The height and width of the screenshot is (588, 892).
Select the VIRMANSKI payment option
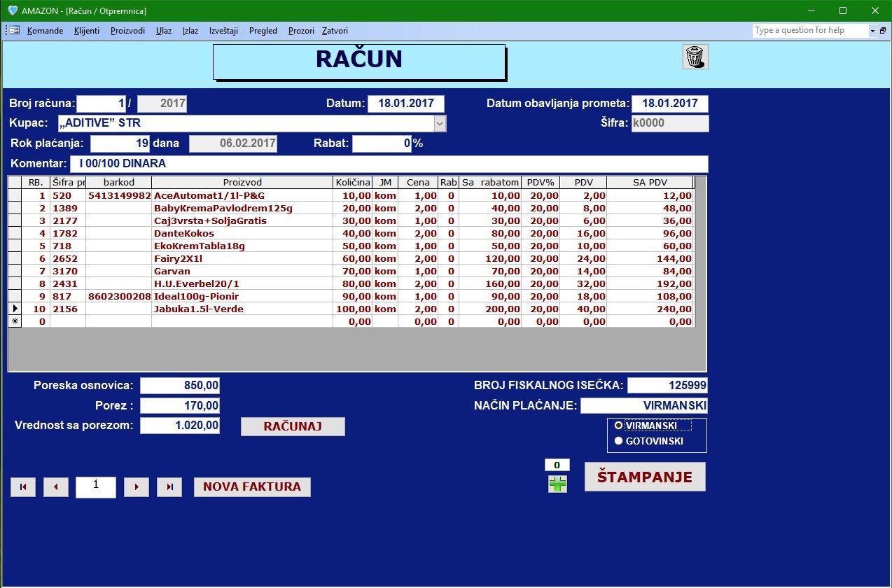pyautogui.click(x=618, y=426)
